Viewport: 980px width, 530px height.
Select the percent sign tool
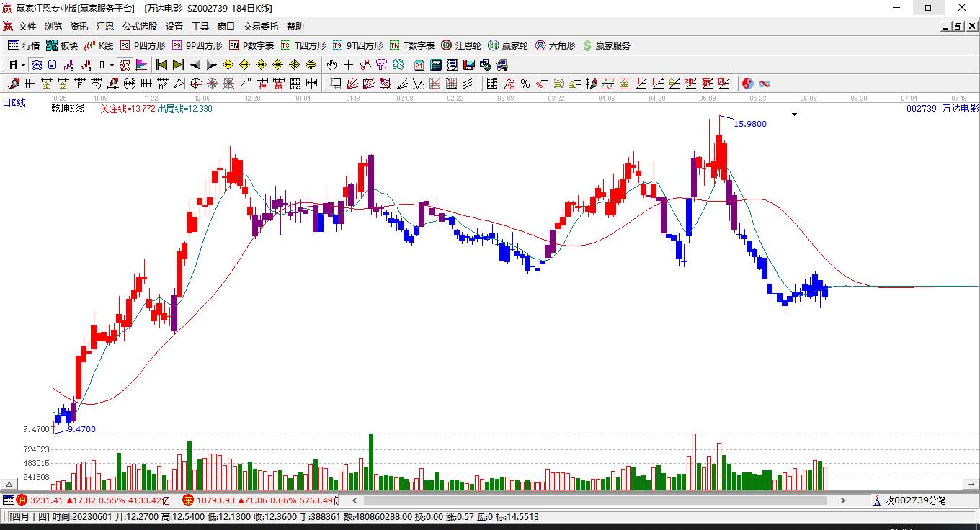[x=525, y=84]
